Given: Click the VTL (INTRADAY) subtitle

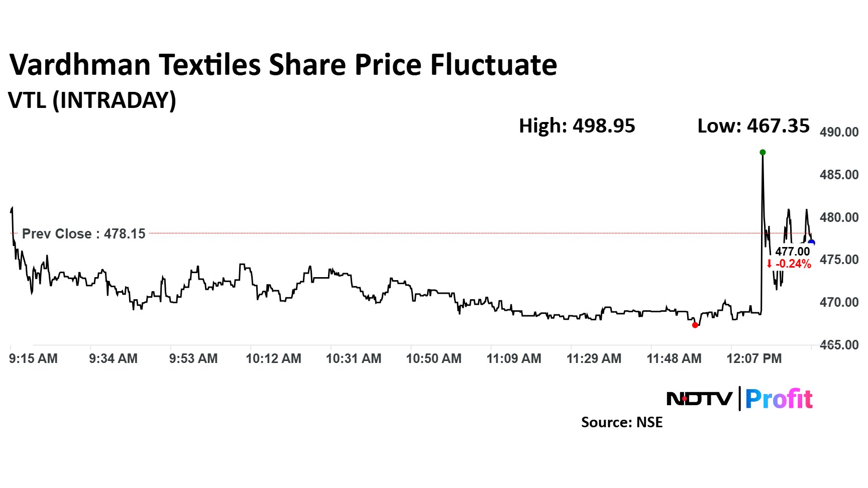Looking at the screenshot, I should (x=92, y=100).
